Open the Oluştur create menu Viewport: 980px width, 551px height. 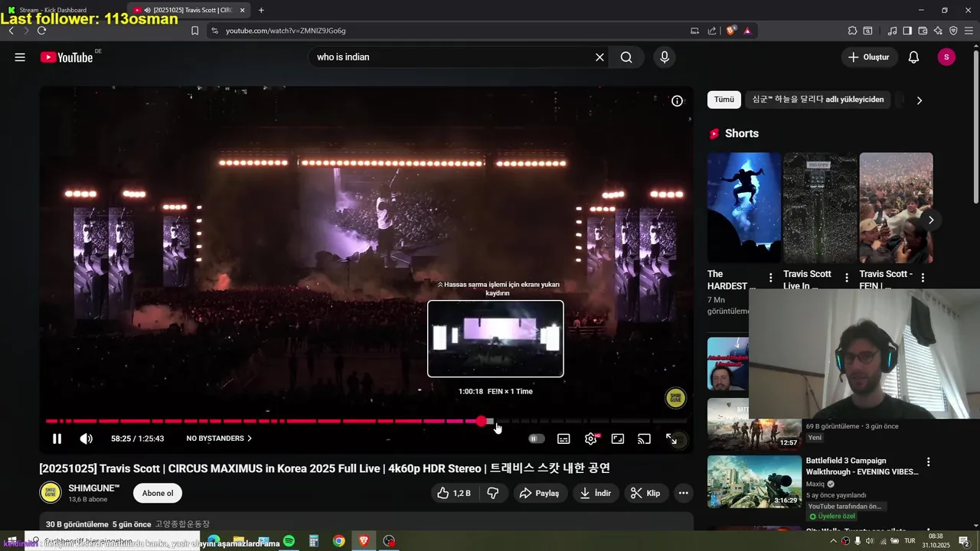(870, 57)
